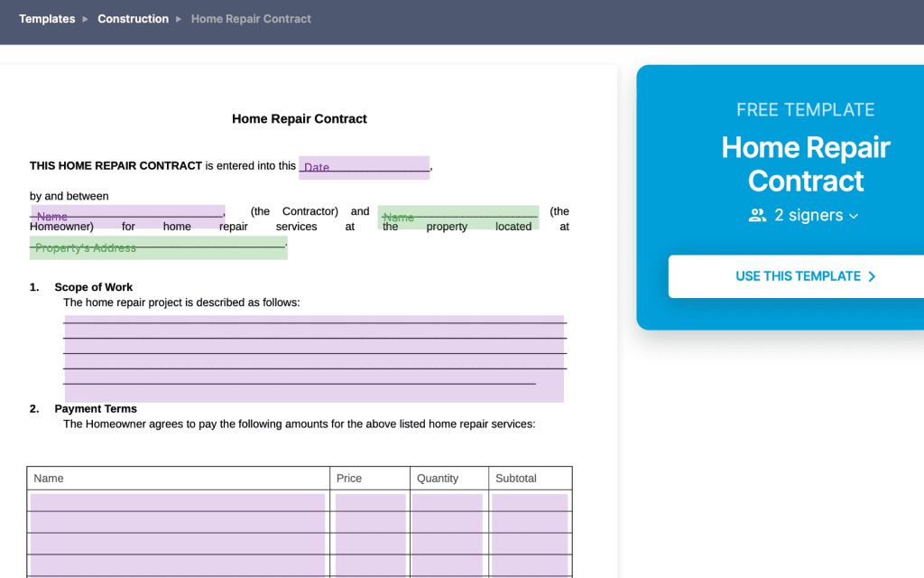Click the FREE TEMPLATE heading
Image resolution: width=924 pixels, height=578 pixels.
point(805,109)
